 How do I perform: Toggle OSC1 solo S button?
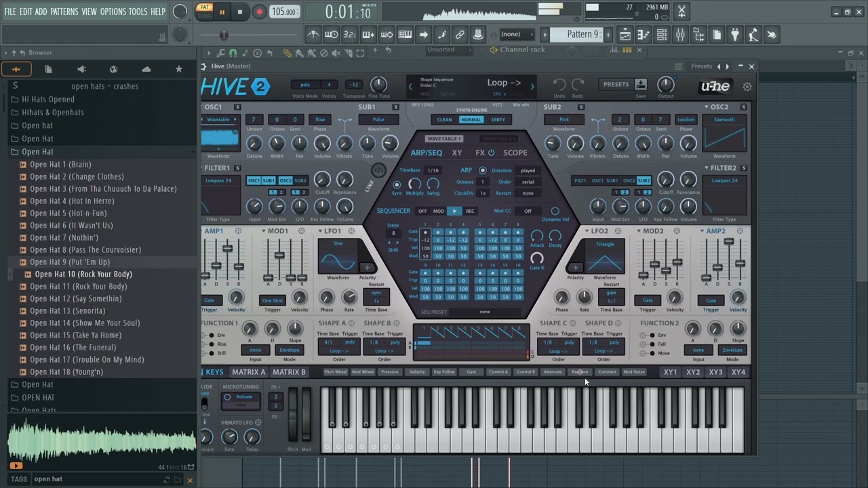click(237, 107)
